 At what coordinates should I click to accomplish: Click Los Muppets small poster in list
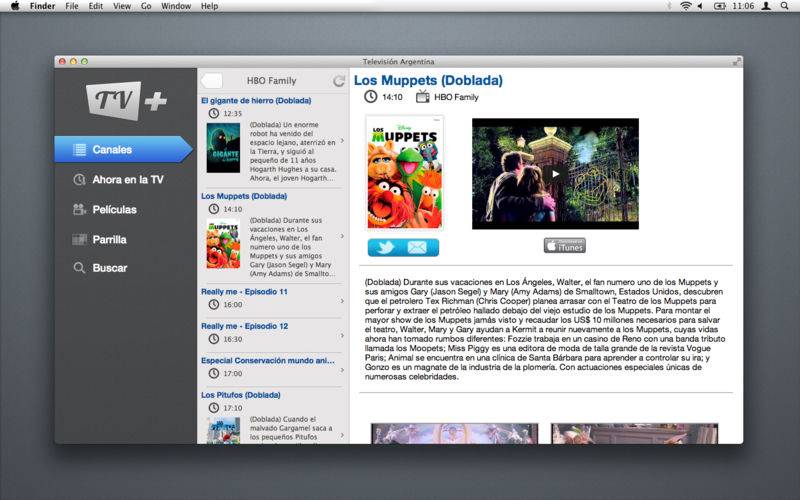click(223, 243)
